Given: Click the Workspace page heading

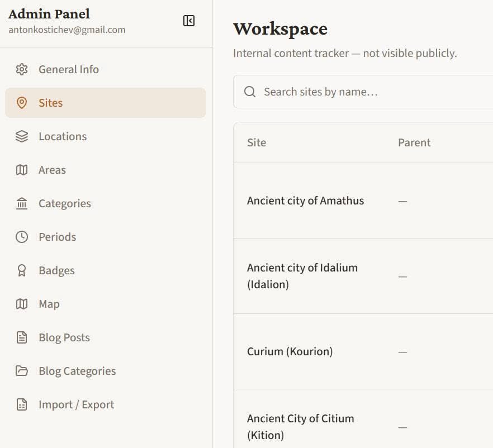Looking at the screenshot, I should pos(280,29).
